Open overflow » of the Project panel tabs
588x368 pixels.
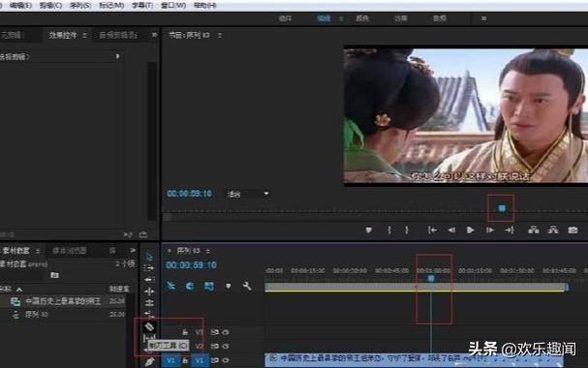tap(133, 250)
